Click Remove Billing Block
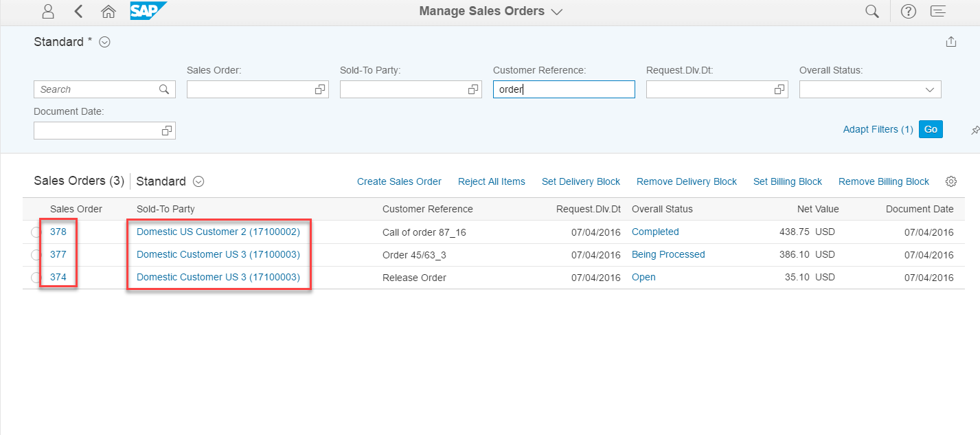The height and width of the screenshot is (435, 980). coord(884,181)
